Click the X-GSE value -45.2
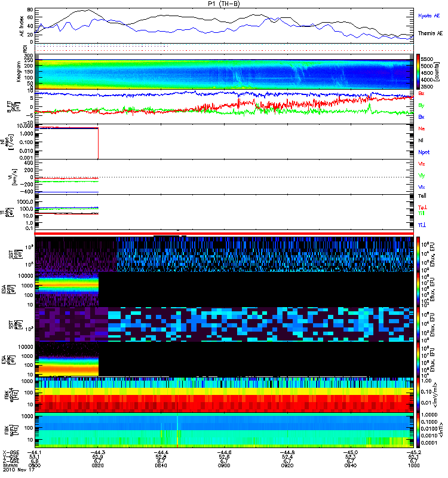The width and height of the screenshot is (448, 478). (413, 453)
